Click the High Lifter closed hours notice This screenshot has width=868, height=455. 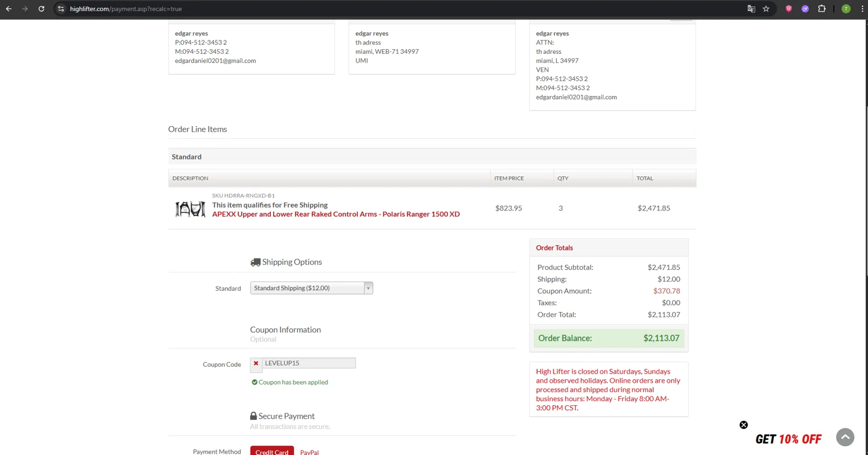click(x=608, y=390)
